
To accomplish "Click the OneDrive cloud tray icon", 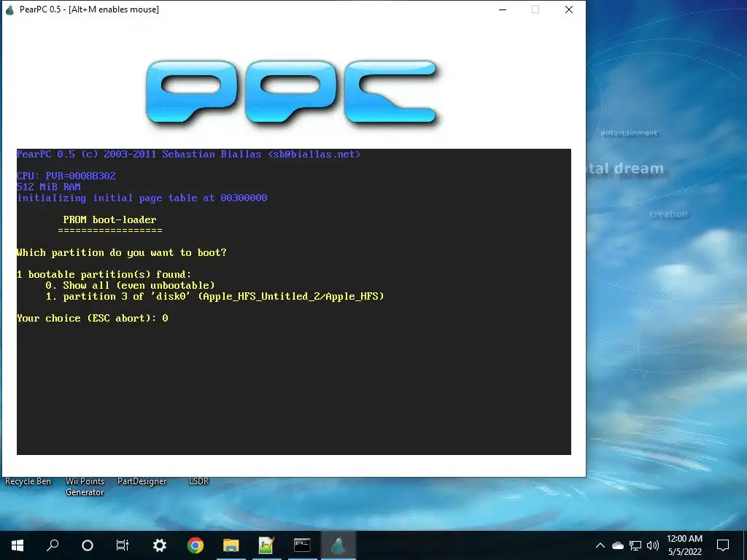I will [x=617, y=545].
